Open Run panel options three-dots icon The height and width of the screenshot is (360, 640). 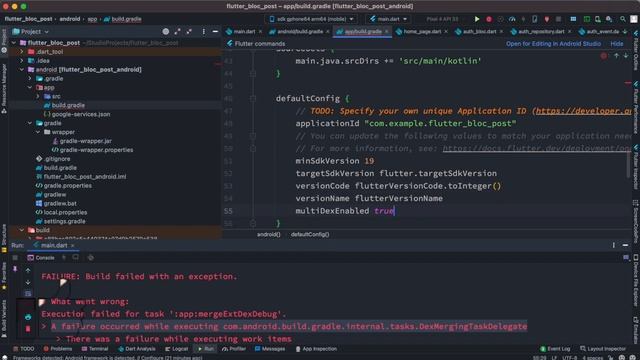click(613, 245)
